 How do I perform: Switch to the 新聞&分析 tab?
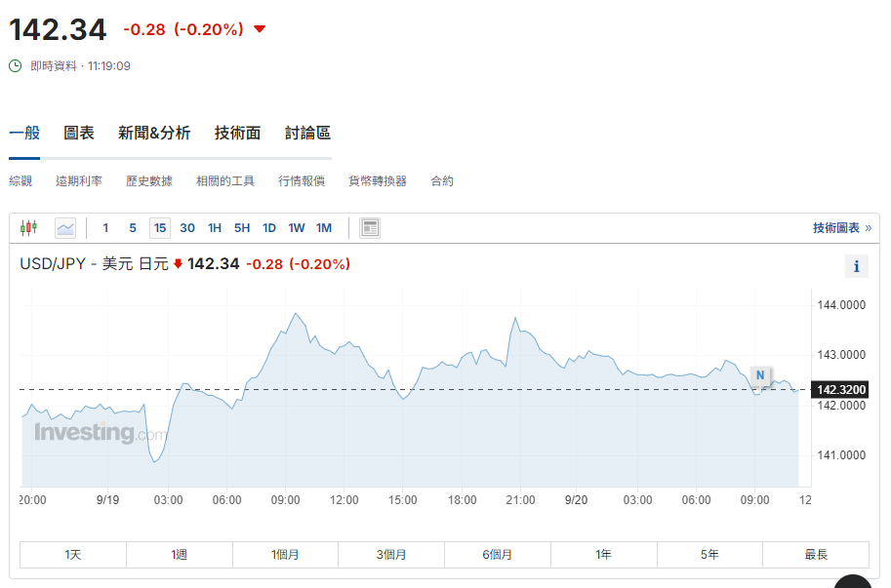(x=154, y=134)
